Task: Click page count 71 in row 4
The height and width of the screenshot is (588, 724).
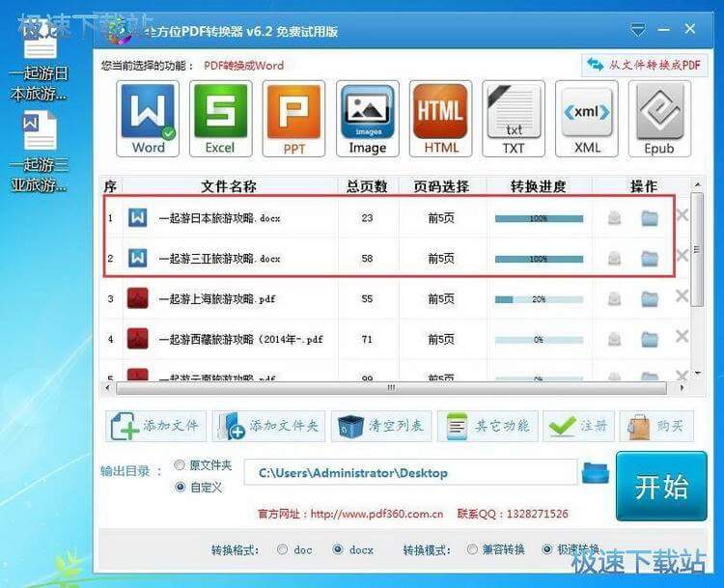Action: point(367,340)
